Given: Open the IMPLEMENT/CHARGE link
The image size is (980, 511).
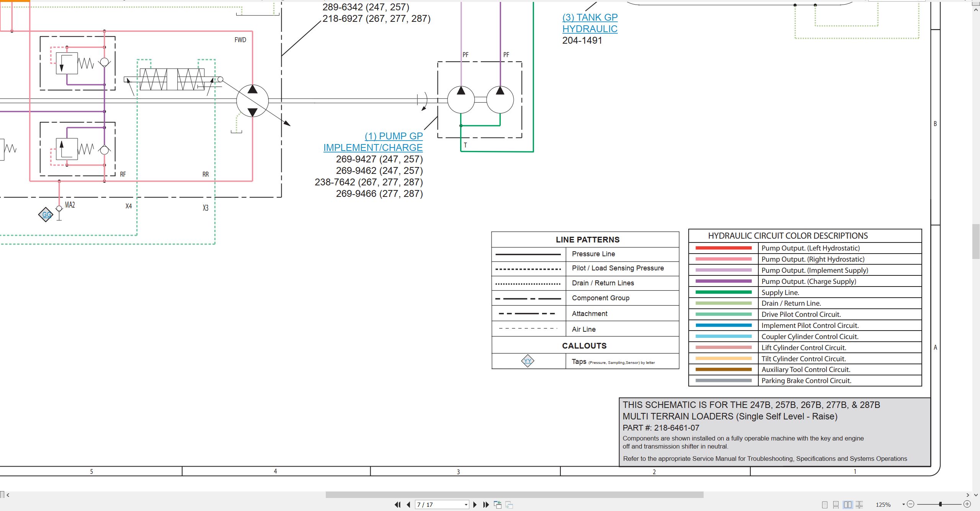Looking at the screenshot, I should click(x=373, y=147).
